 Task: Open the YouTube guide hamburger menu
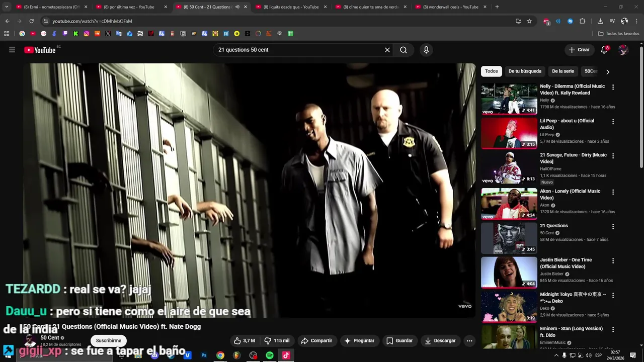point(12,50)
